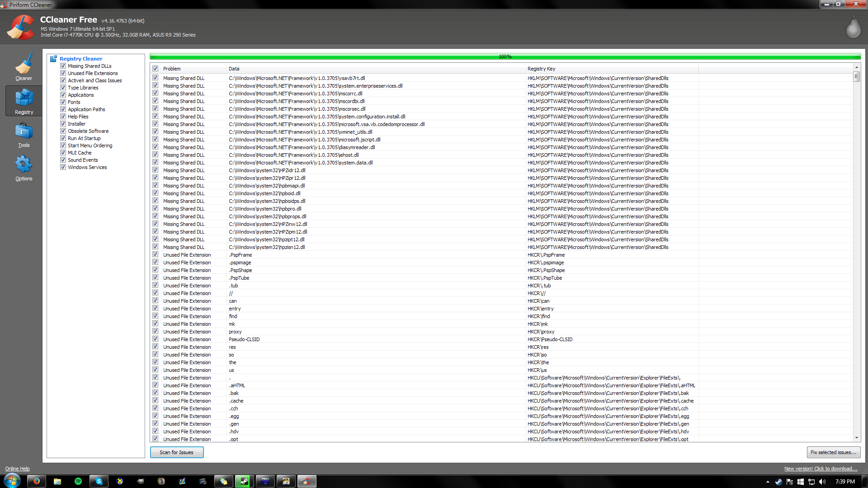Select the system.data.dll row
The height and width of the screenshot is (488, 868).
pos(501,163)
